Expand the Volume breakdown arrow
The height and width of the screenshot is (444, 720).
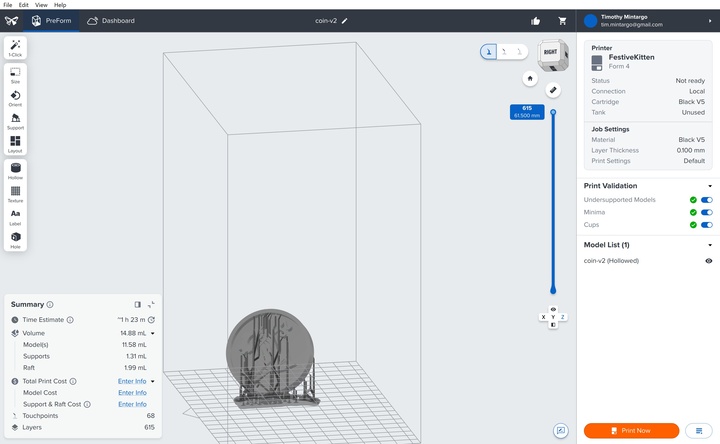click(152, 333)
